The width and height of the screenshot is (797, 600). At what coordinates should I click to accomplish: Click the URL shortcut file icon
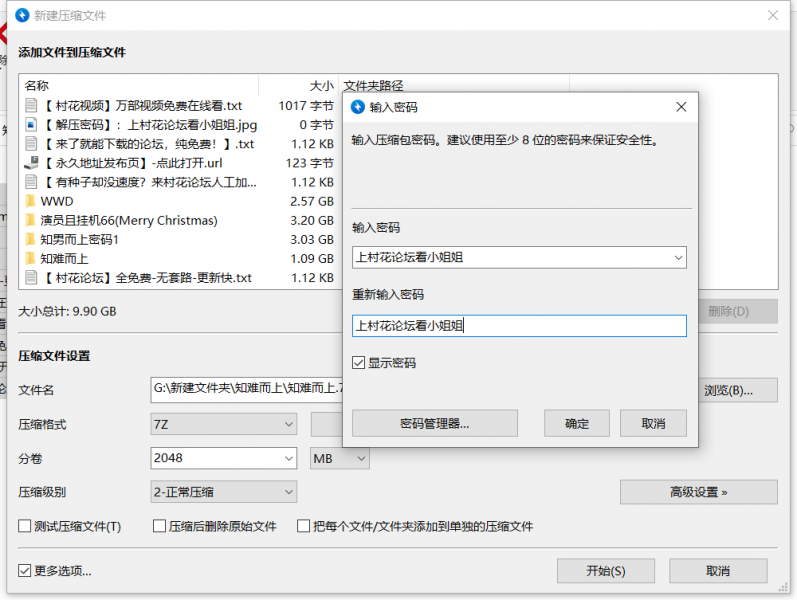(30, 163)
